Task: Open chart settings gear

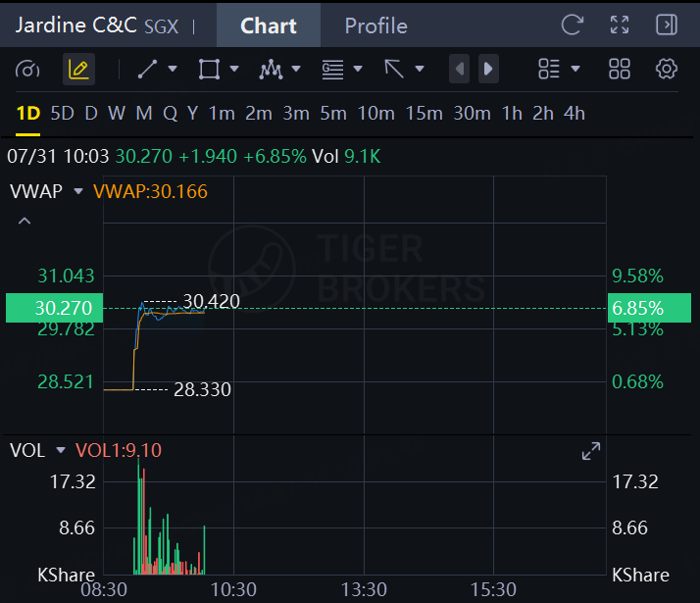Action: (x=667, y=69)
